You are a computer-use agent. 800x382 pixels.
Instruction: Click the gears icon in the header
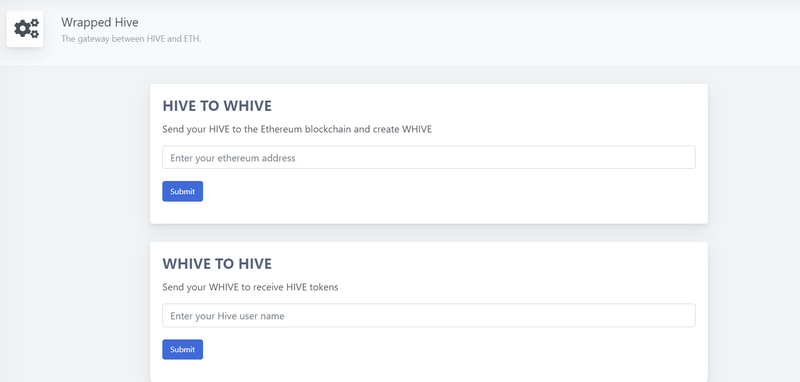(27, 29)
